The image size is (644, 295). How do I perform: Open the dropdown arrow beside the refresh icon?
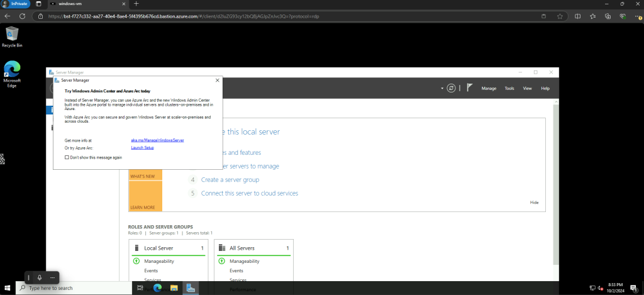pos(442,88)
